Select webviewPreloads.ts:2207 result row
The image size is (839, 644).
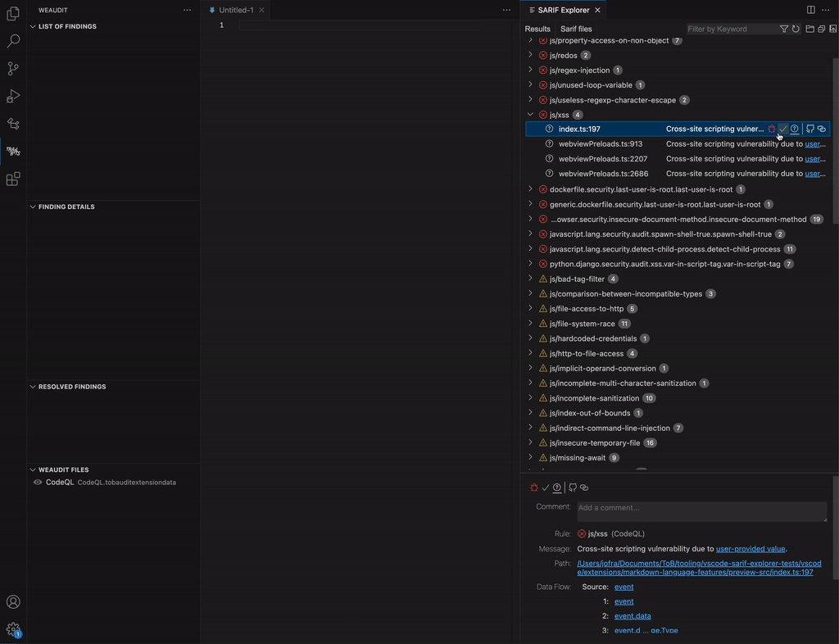point(678,159)
